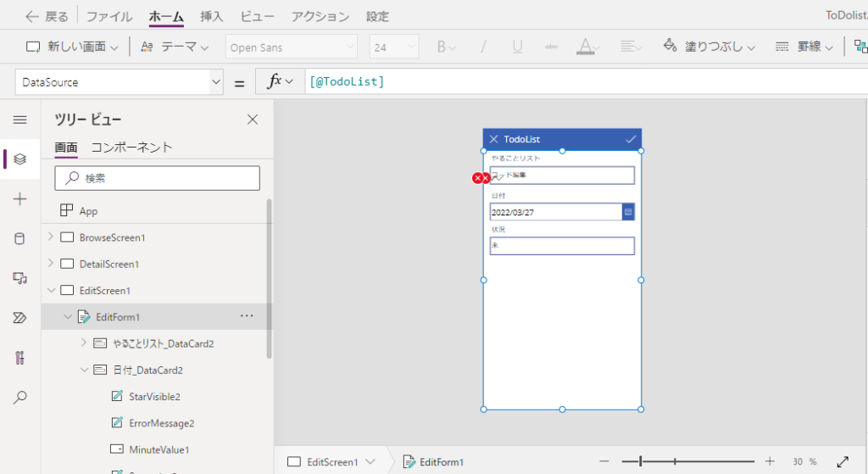This screenshot has height=474, width=868.
Task: Click the date field 2022/03/27
Action: (556, 212)
